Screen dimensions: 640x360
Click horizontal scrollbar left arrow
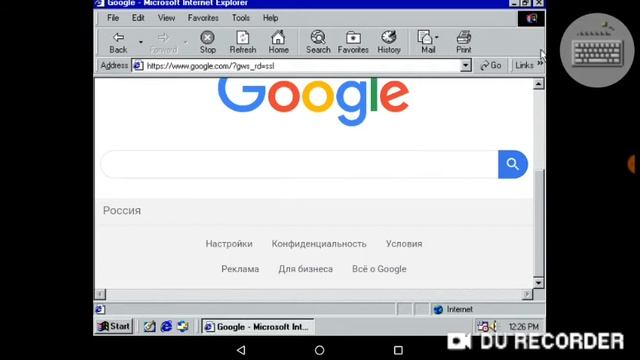100,294
